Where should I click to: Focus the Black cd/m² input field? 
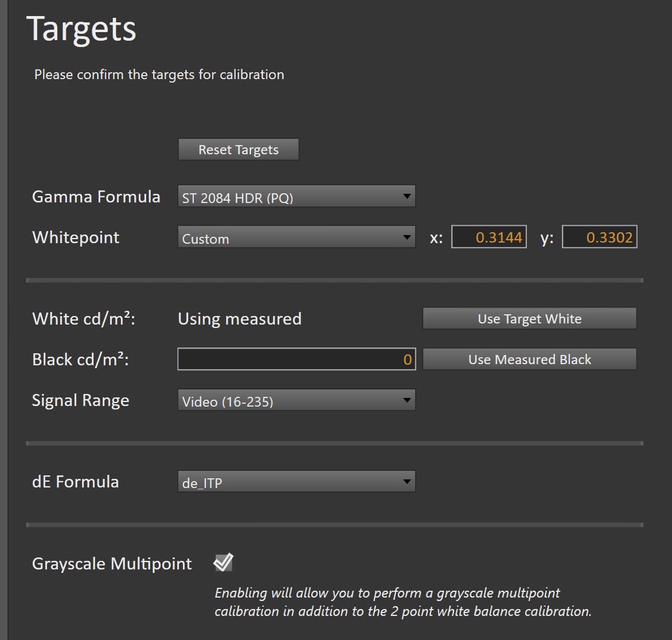(296, 360)
